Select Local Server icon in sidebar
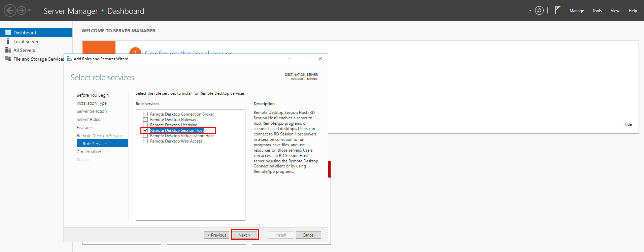Screen dimensions: 644x252 8,41
